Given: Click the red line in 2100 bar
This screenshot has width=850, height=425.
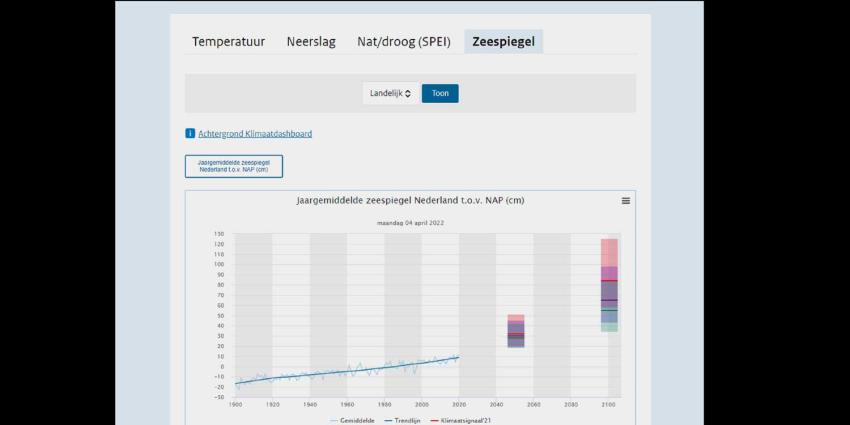Looking at the screenshot, I should click(x=609, y=281).
